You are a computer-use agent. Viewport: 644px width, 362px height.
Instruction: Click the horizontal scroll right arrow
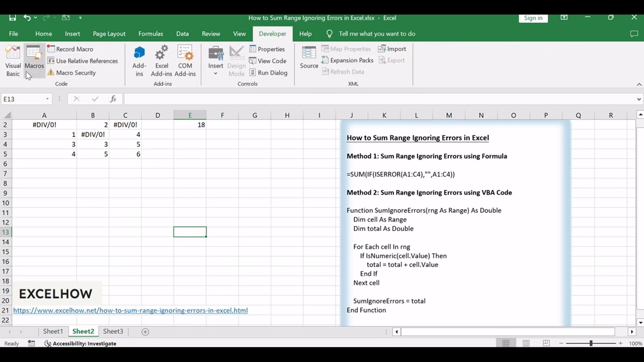point(632,332)
